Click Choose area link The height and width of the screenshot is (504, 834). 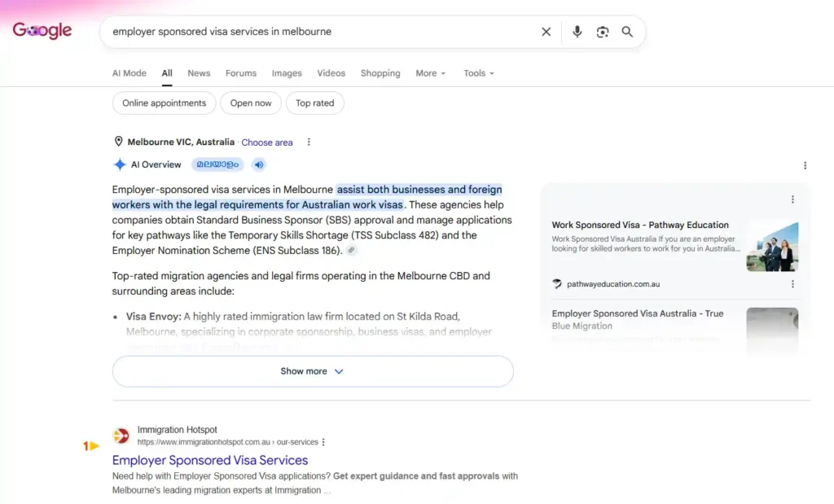click(x=267, y=142)
